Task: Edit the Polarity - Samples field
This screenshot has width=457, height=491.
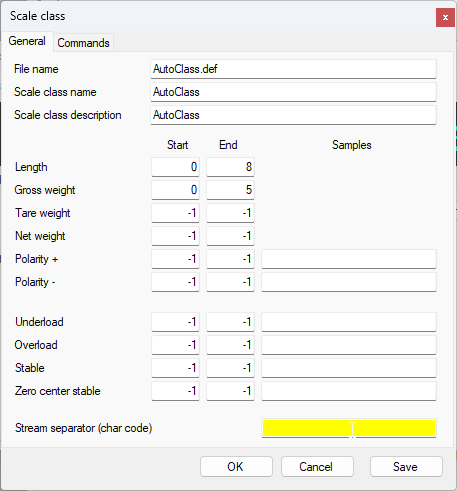Action: point(349,282)
